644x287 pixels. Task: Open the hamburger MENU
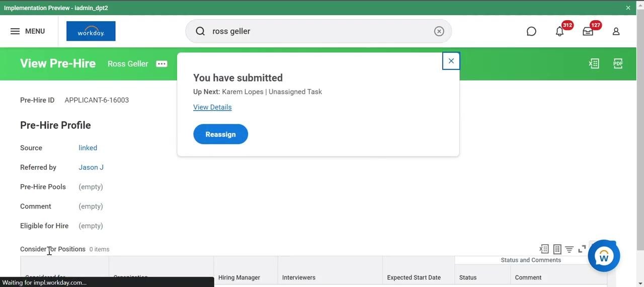click(28, 31)
